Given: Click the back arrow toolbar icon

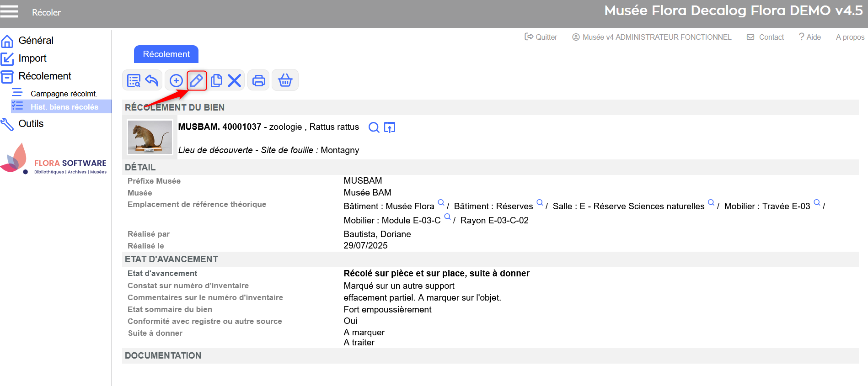Looking at the screenshot, I should pos(152,81).
